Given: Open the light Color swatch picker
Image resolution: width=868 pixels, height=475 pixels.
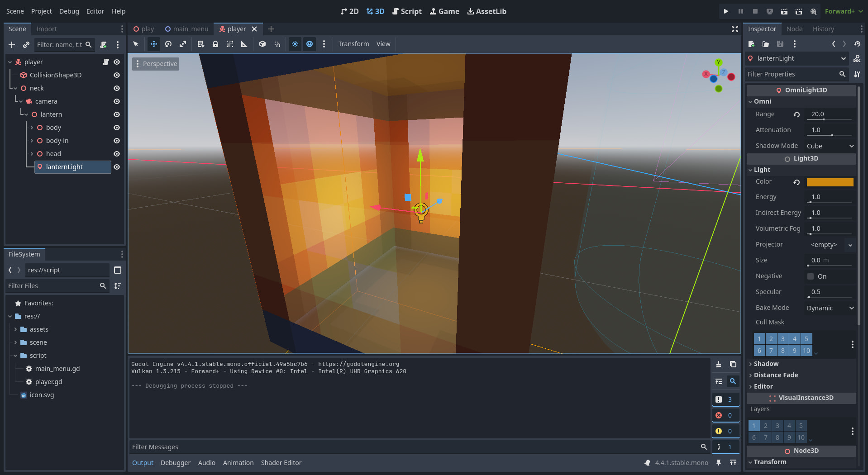Looking at the screenshot, I should [830, 182].
